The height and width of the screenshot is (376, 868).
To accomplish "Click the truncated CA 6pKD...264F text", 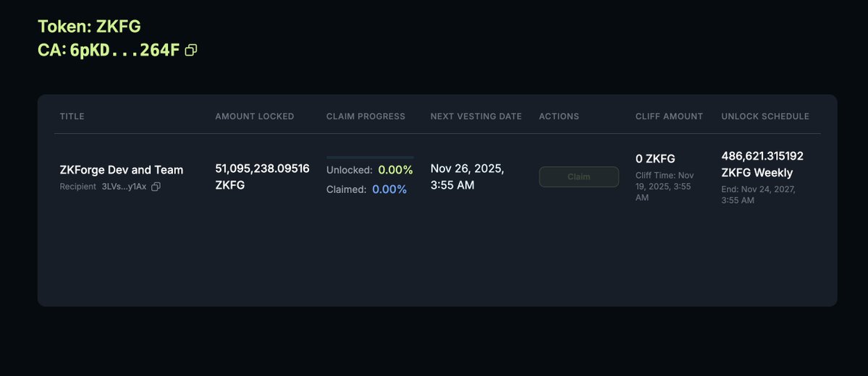I will [125, 51].
